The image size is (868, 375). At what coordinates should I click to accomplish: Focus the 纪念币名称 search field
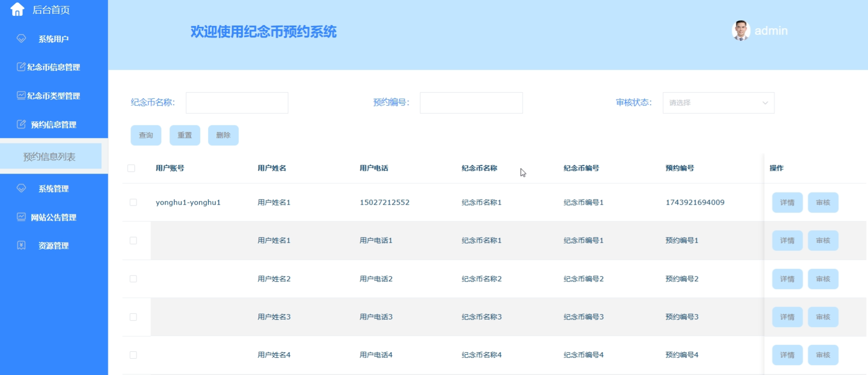pos(237,103)
